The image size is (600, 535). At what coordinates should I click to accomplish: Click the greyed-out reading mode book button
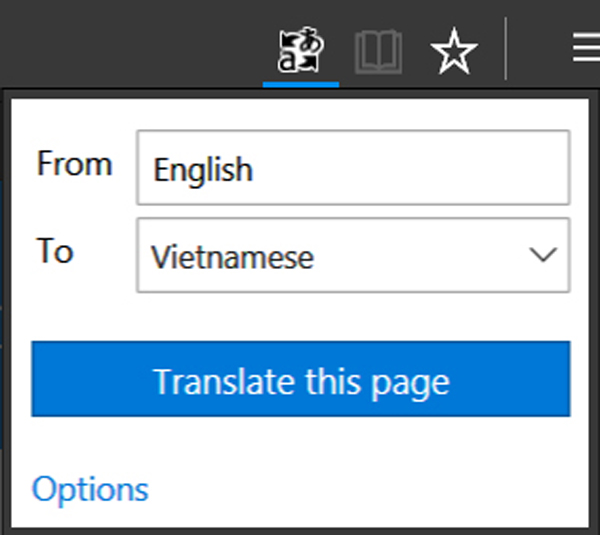[x=378, y=52]
